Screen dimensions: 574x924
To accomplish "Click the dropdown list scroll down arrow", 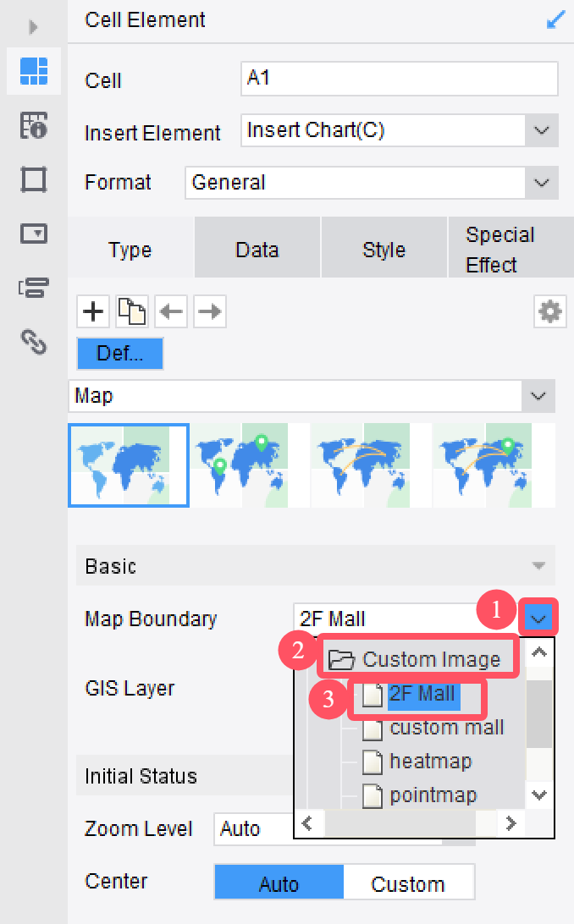I will tap(539, 795).
